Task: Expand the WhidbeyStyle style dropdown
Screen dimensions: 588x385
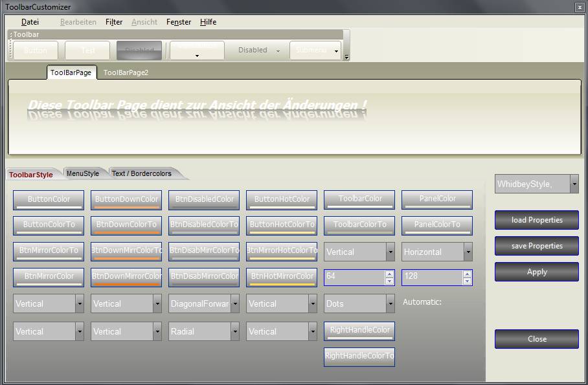Action: click(x=574, y=184)
